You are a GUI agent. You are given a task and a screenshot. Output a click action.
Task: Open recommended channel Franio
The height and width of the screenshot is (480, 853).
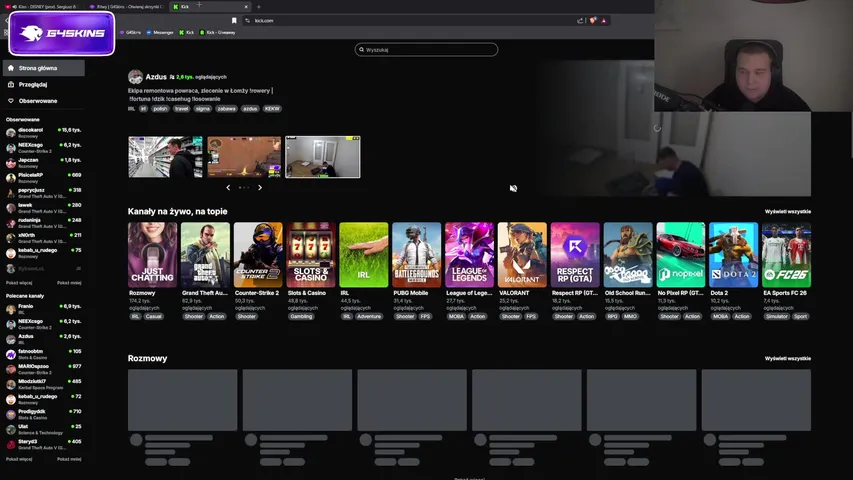[44, 309]
